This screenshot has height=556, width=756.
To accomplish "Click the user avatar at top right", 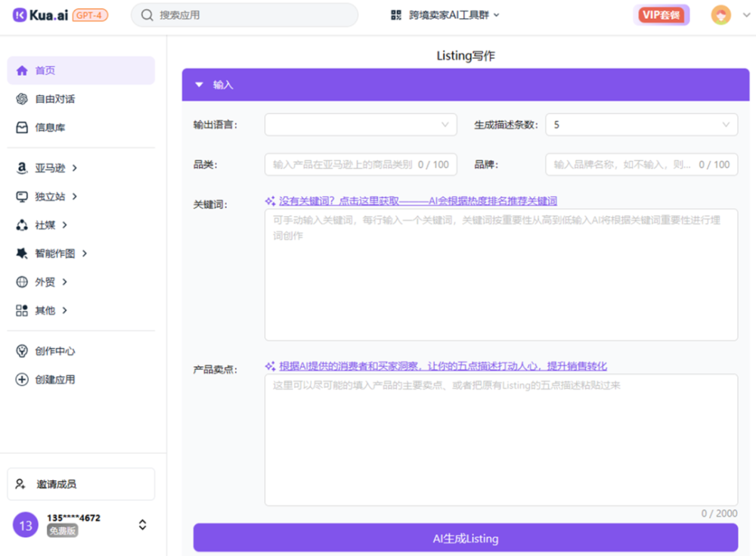I will click(x=720, y=15).
